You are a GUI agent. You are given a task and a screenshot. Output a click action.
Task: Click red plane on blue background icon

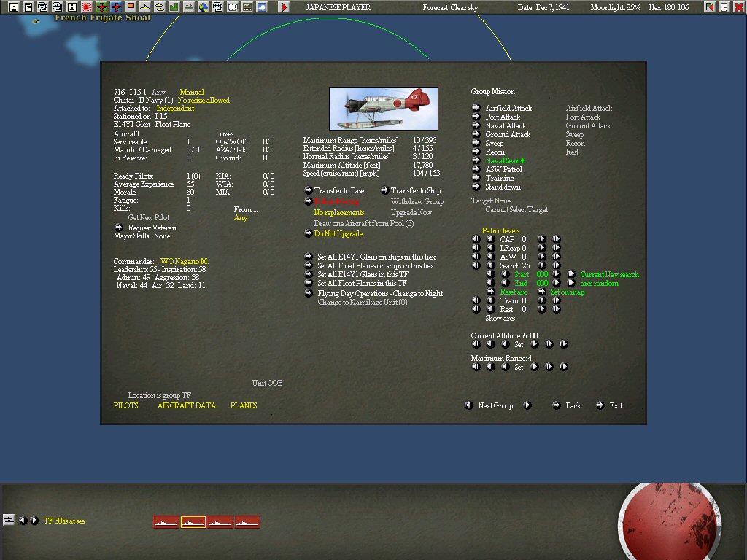[116, 7]
